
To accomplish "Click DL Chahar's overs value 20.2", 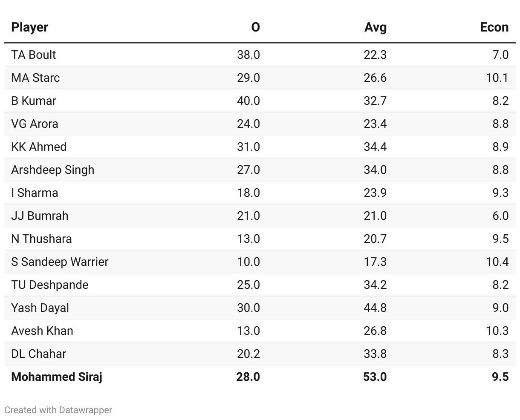I will point(248,354).
